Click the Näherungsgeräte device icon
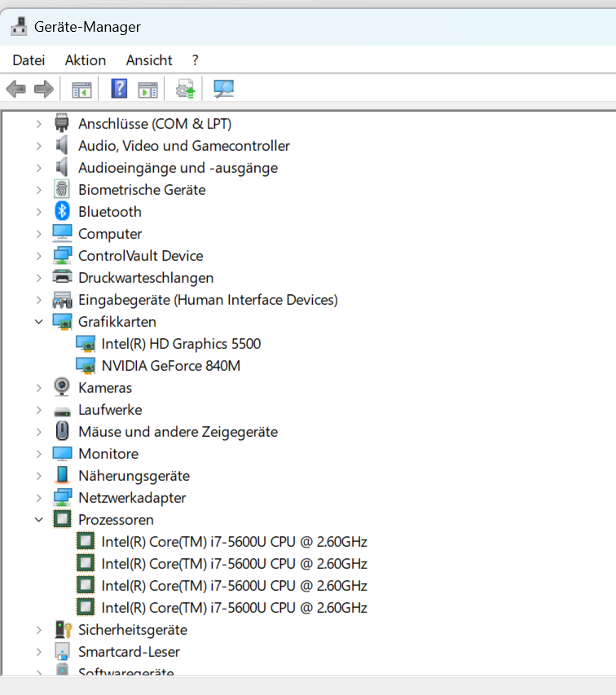Image resolution: width=616 pixels, height=695 pixels. click(x=62, y=475)
